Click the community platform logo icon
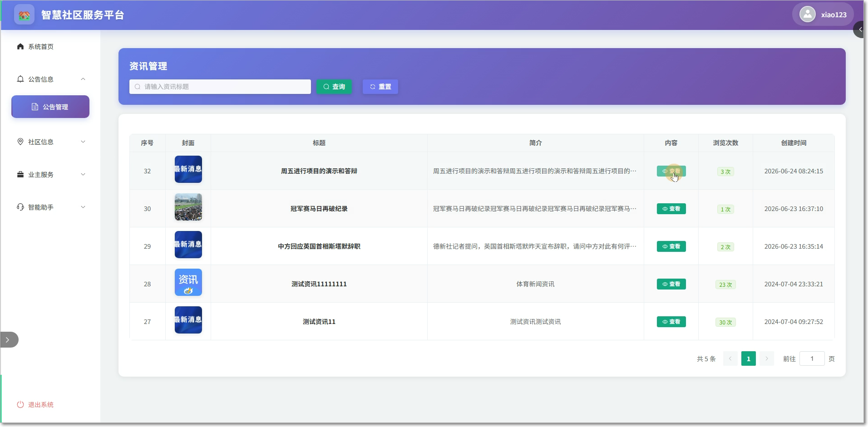 24,15
